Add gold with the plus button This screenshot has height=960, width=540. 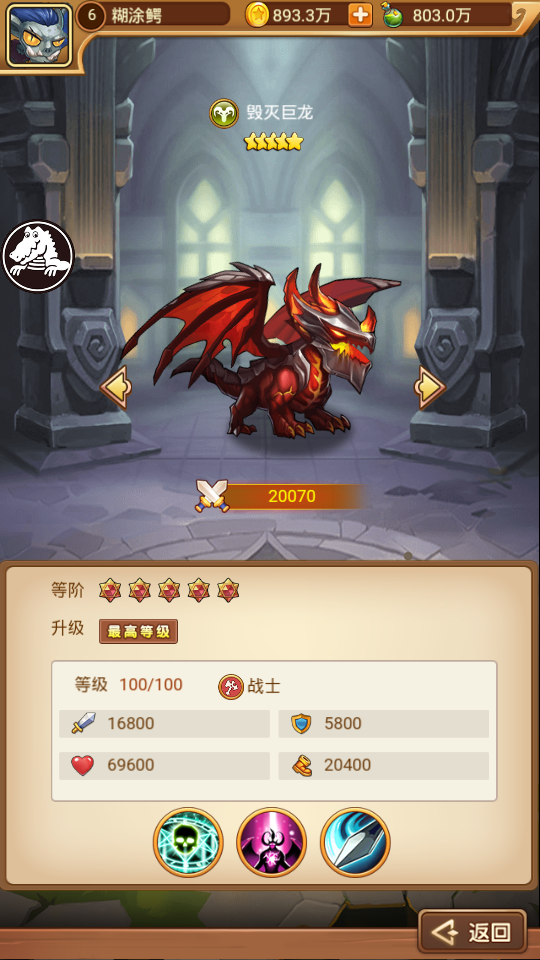tap(360, 15)
